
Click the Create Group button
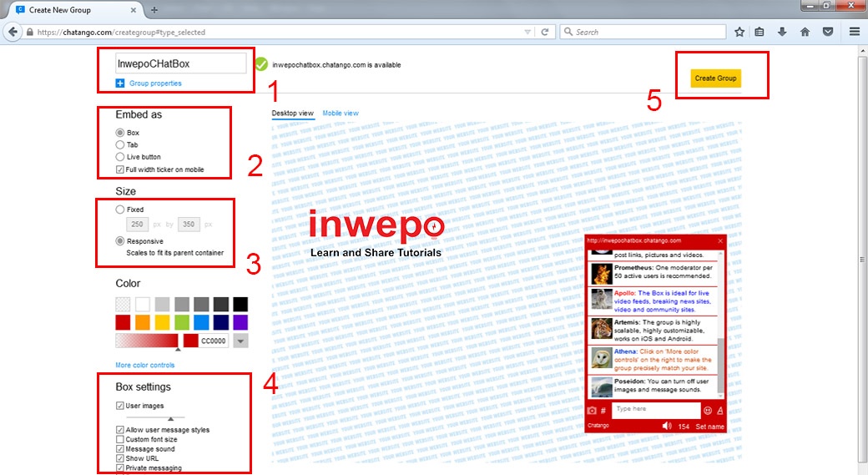pyautogui.click(x=715, y=78)
